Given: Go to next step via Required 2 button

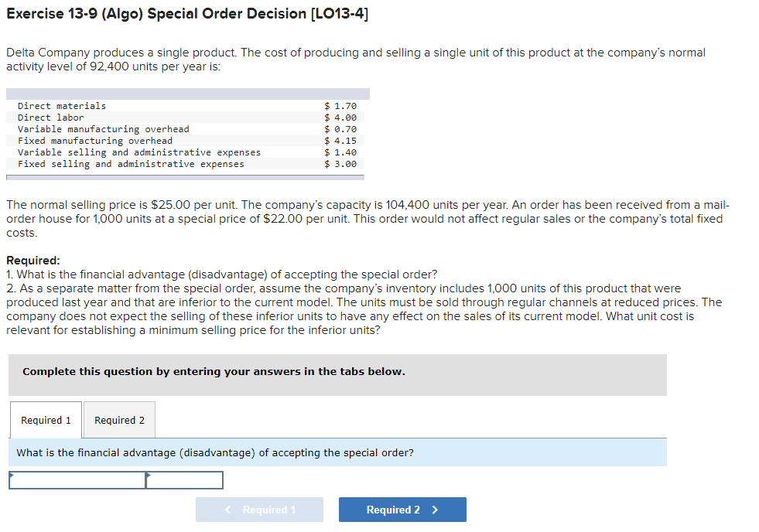Looking at the screenshot, I should (x=402, y=510).
